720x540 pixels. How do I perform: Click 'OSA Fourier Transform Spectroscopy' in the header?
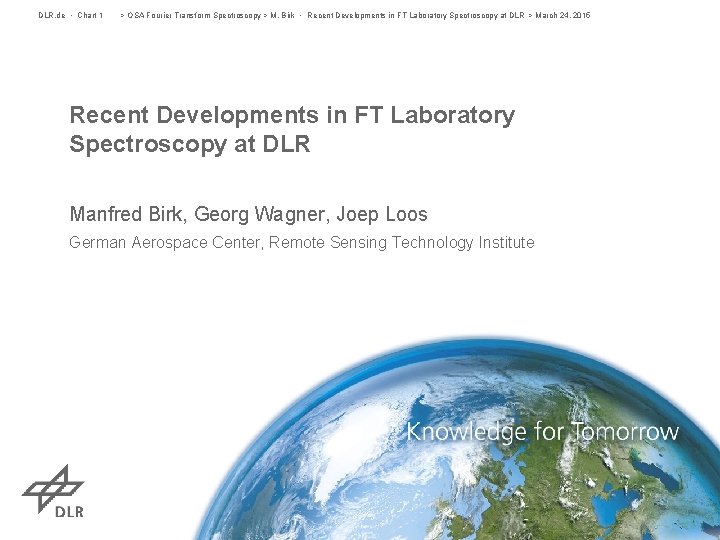(x=194, y=15)
